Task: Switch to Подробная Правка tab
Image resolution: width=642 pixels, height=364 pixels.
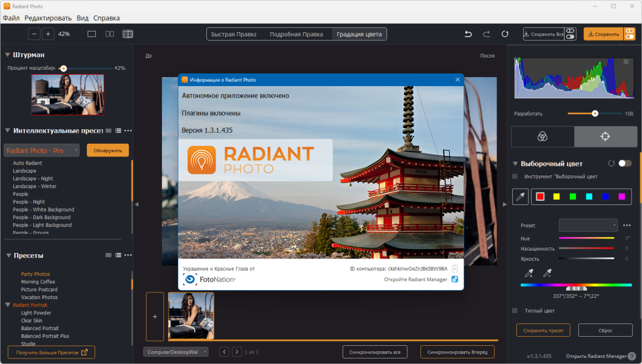Action: click(297, 34)
